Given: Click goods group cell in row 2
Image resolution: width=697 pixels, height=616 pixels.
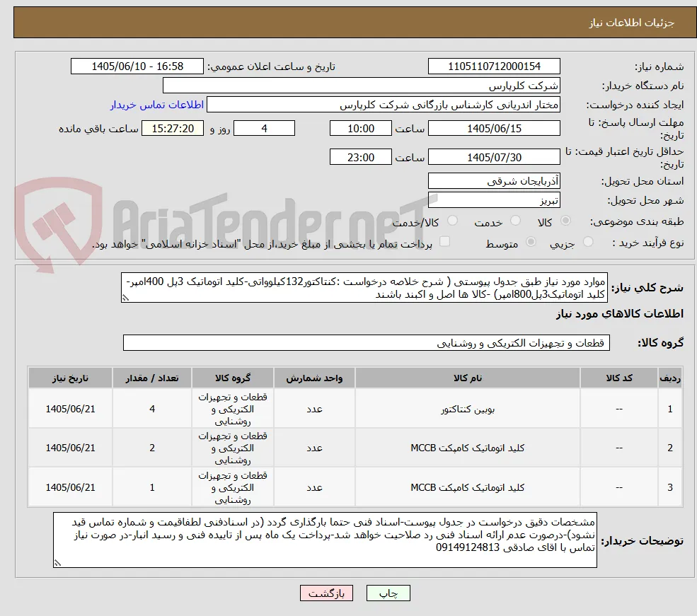Looking at the screenshot, I should coord(233,448).
